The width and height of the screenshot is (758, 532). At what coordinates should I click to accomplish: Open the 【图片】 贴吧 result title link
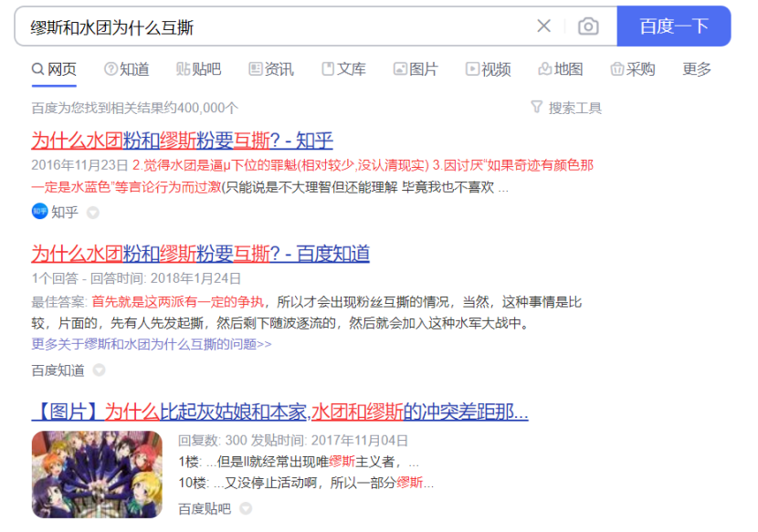point(279,412)
